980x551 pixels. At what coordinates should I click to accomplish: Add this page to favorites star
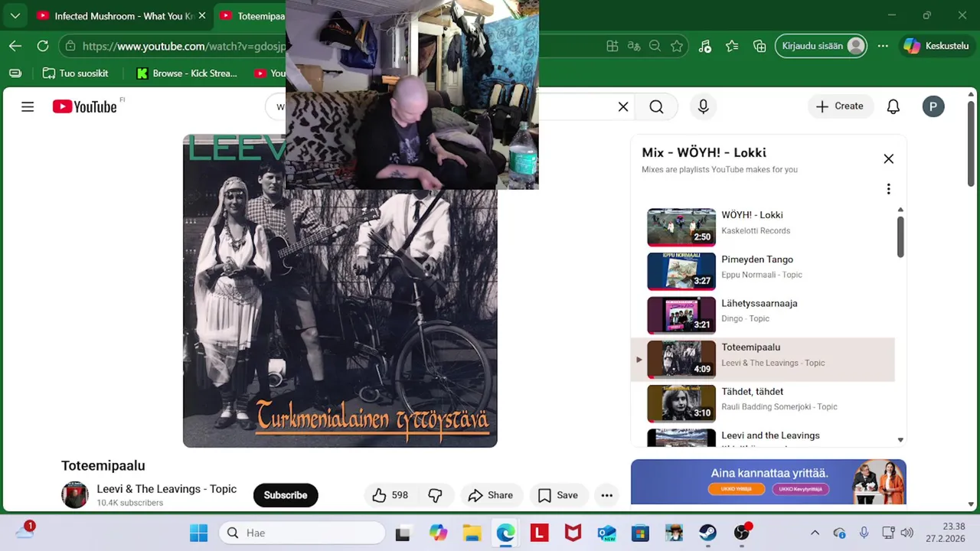tap(677, 46)
